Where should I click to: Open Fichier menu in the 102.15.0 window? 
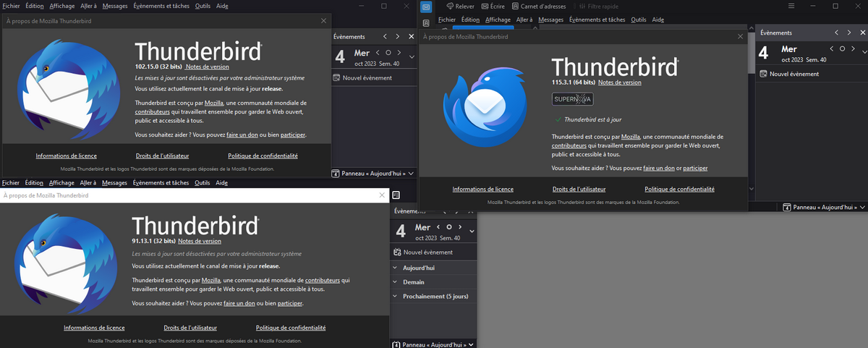point(11,6)
